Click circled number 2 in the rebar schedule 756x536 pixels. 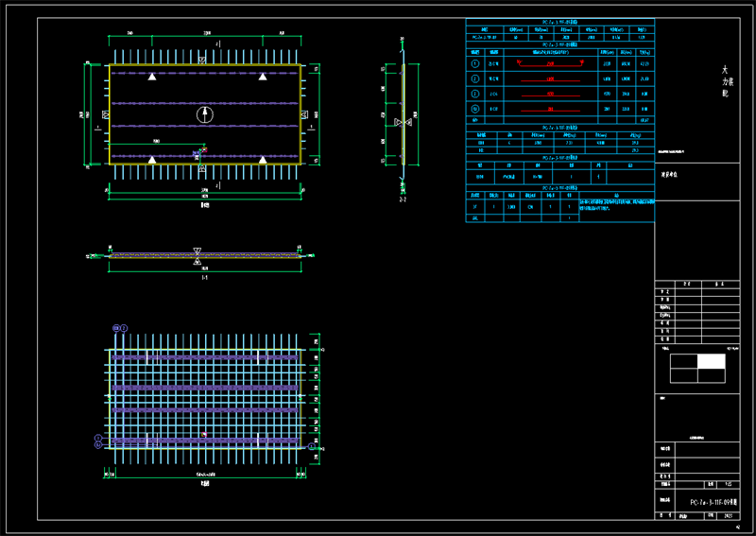(475, 78)
